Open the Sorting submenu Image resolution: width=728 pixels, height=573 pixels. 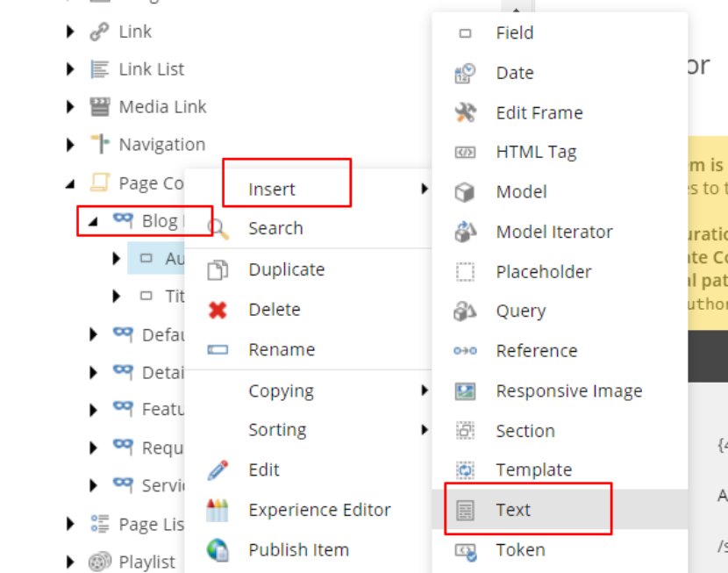point(308,429)
